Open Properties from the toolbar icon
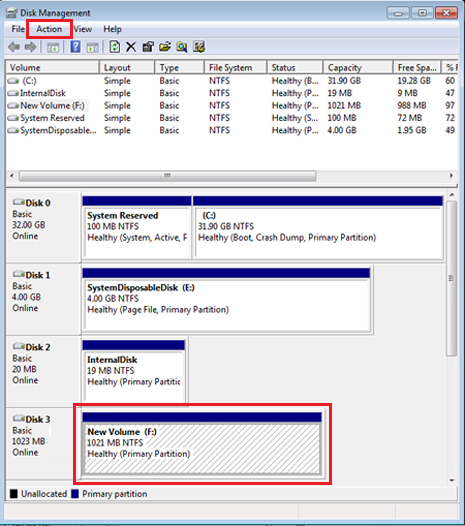This screenshot has width=465, height=526. [x=148, y=47]
